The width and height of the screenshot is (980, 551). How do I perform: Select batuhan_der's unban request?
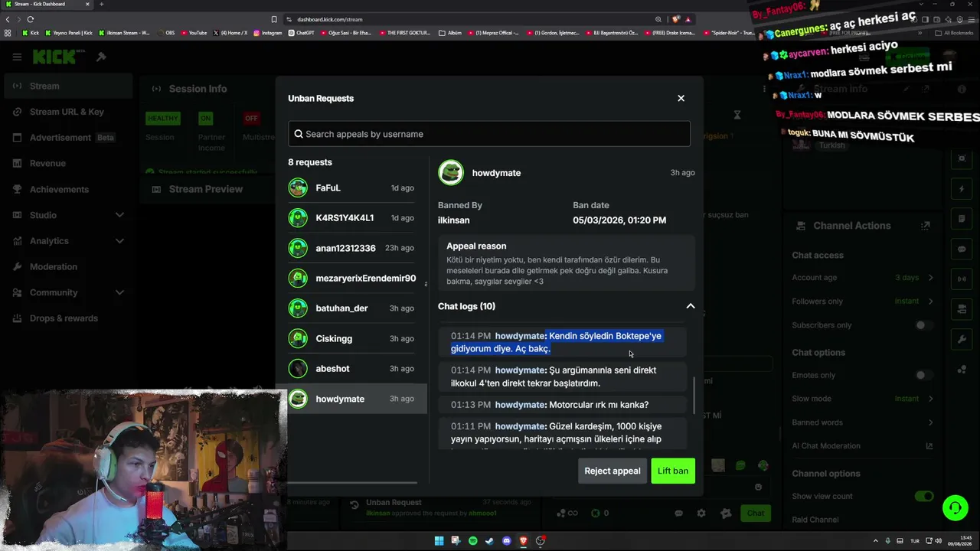point(352,308)
